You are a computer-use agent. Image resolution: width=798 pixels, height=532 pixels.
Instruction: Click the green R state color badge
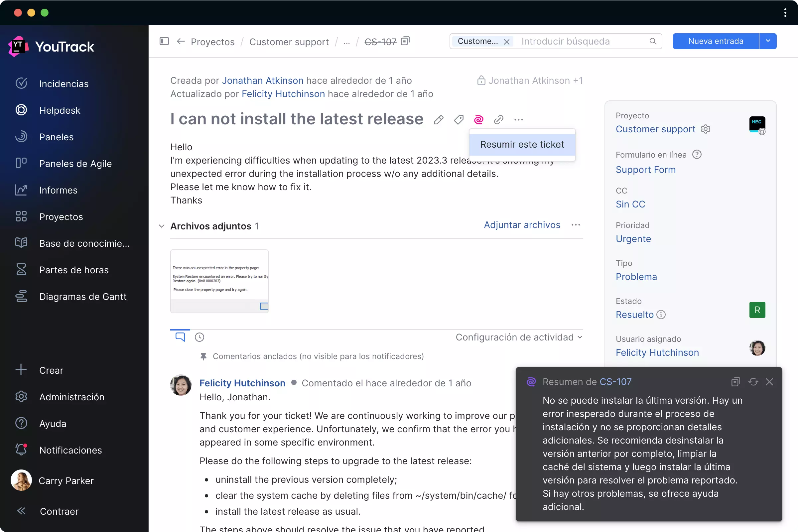pos(757,310)
